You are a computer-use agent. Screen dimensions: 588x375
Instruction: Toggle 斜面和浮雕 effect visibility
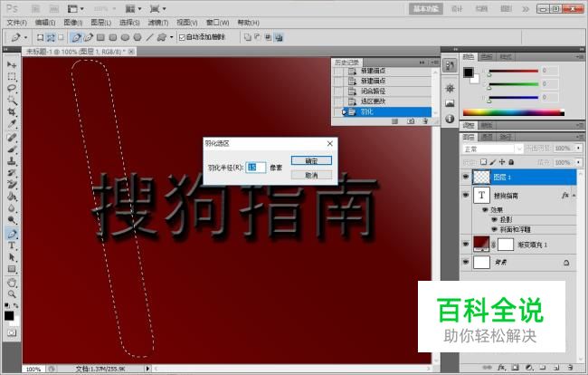[x=494, y=229]
